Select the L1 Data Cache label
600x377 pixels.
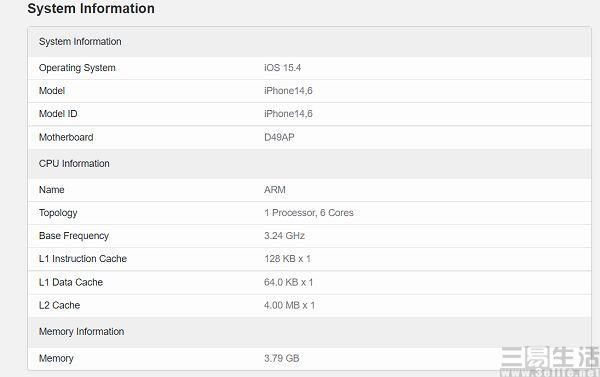pos(71,282)
